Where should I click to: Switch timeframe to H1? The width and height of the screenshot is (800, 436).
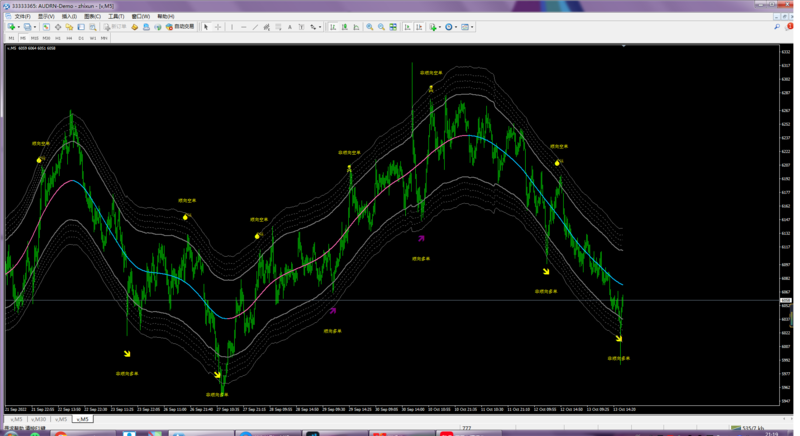[58, 38]
